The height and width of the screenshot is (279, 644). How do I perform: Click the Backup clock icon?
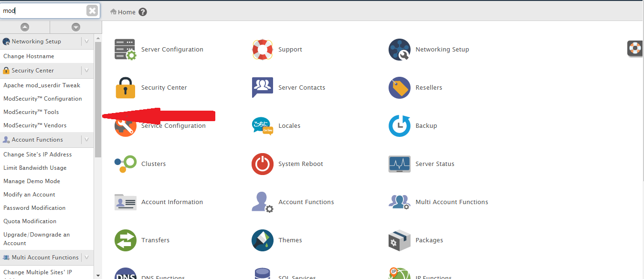[399, 126]
